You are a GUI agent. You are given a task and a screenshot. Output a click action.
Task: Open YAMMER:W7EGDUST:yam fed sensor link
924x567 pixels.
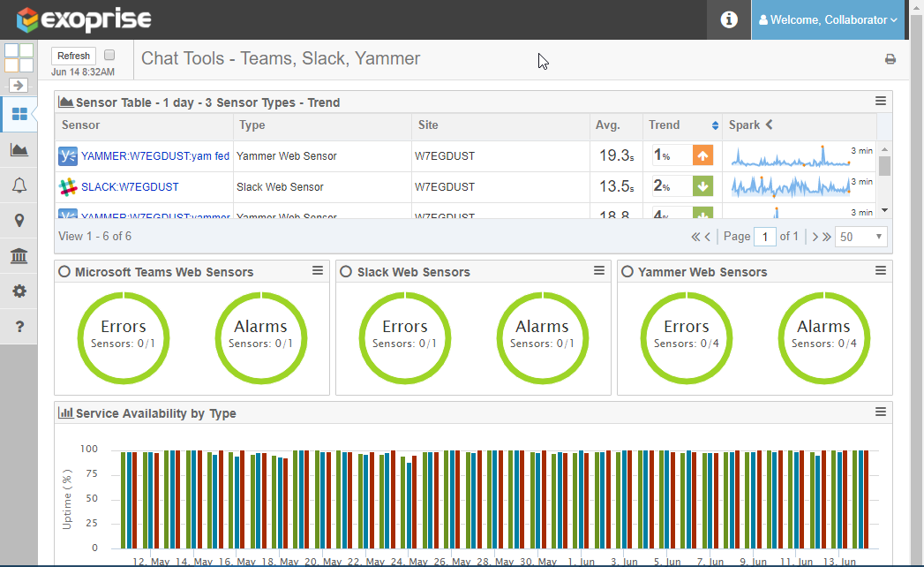pyautogui.click(x=155, y=156)
